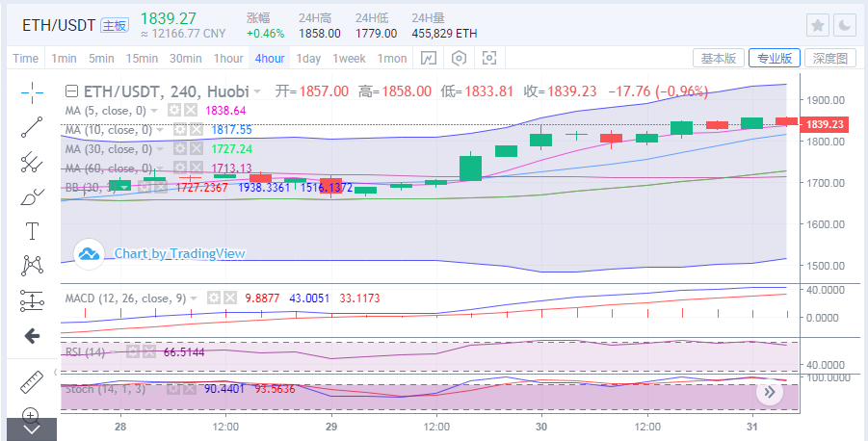Select the 4hour timeframe
Viewport: 868px width, 441px height.
click(x=270, y=58)
